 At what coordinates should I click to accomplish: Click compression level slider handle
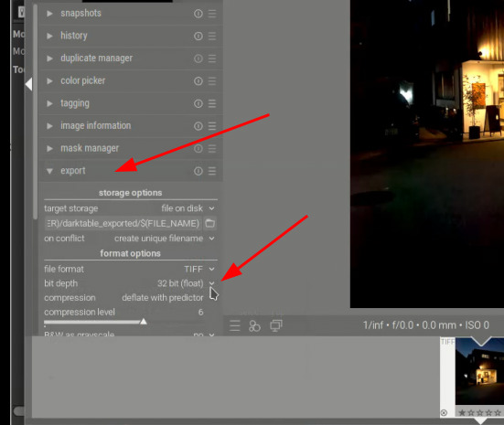point(144,321)
